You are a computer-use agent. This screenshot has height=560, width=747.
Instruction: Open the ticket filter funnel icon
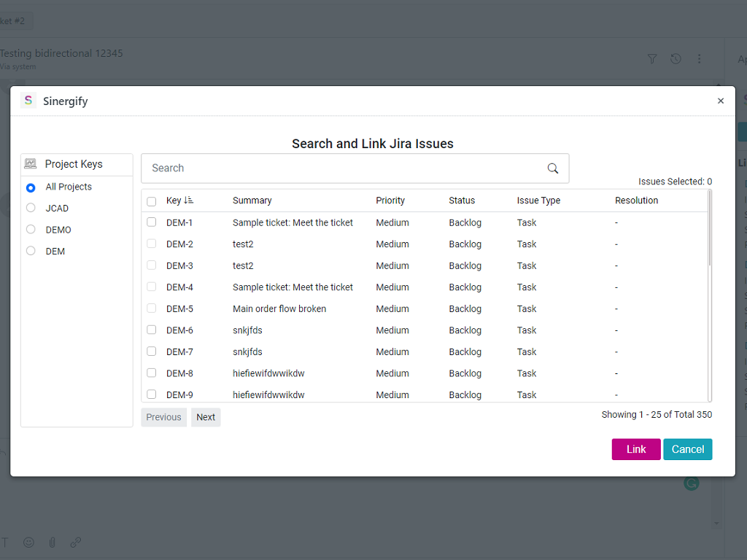coord(653,59)
